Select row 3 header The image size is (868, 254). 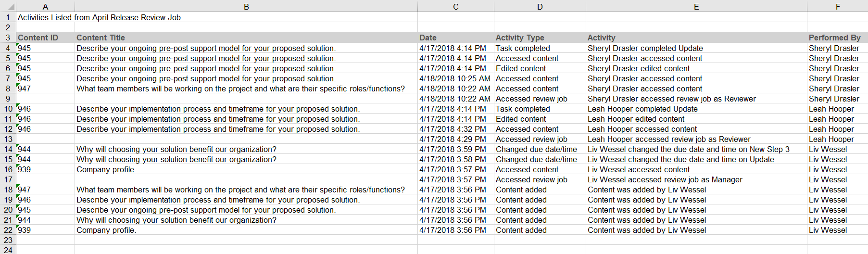(8, 38)
